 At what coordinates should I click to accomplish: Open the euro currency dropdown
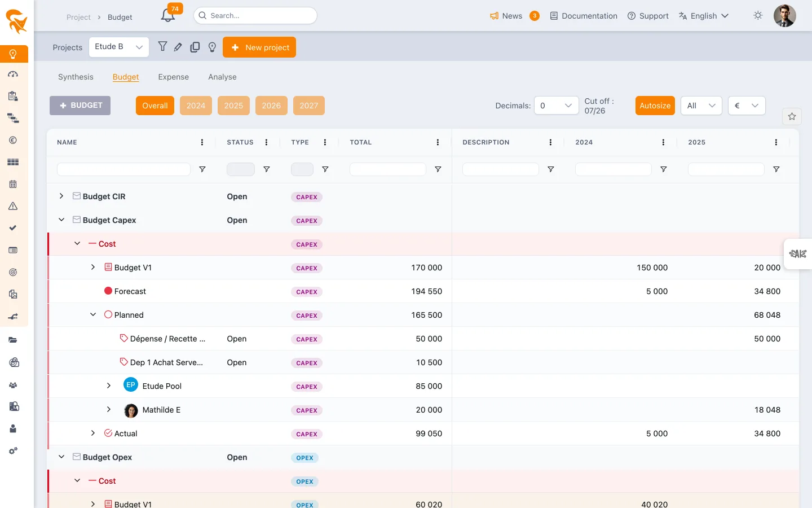click(747, 106)
